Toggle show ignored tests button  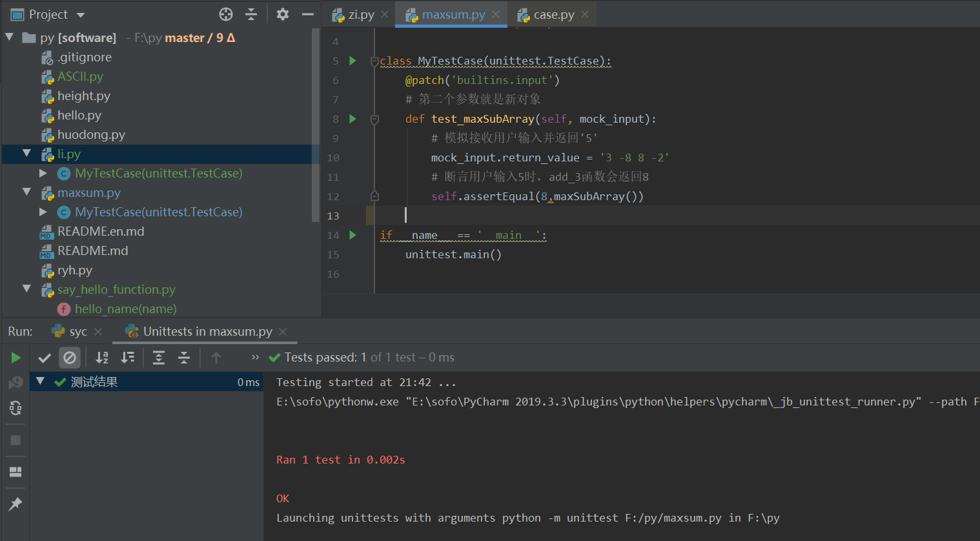70,358
